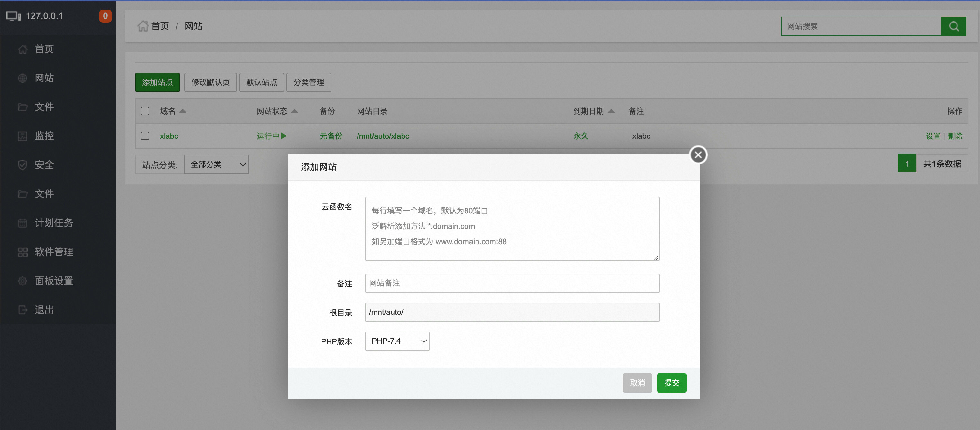Check the xlabc row checkbox

point(145,136)
